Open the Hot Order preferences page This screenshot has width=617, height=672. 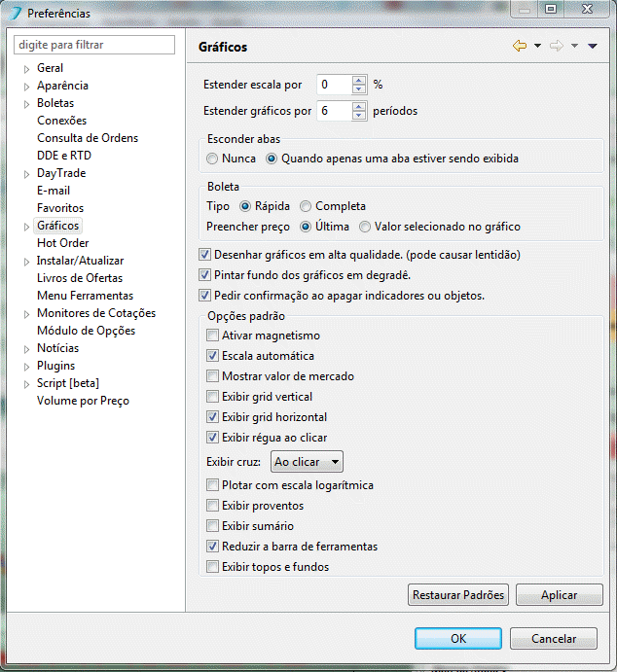coord(62,243)
